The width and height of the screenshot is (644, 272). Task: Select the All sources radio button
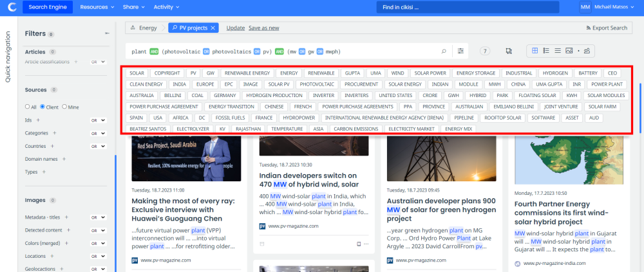(x=28, y=107)
